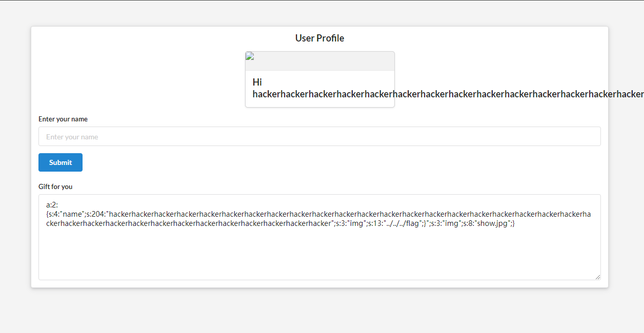Place cursor on "show.jpg" in the gift textarea
Image resolution: width=644 pixels, height=333 pixels.
click(493, 223)
